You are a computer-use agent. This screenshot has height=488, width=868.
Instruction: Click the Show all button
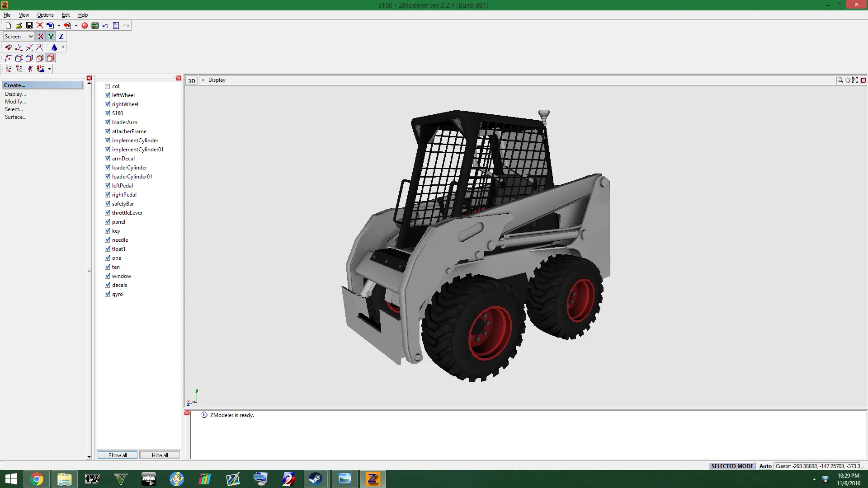(118, 455)
